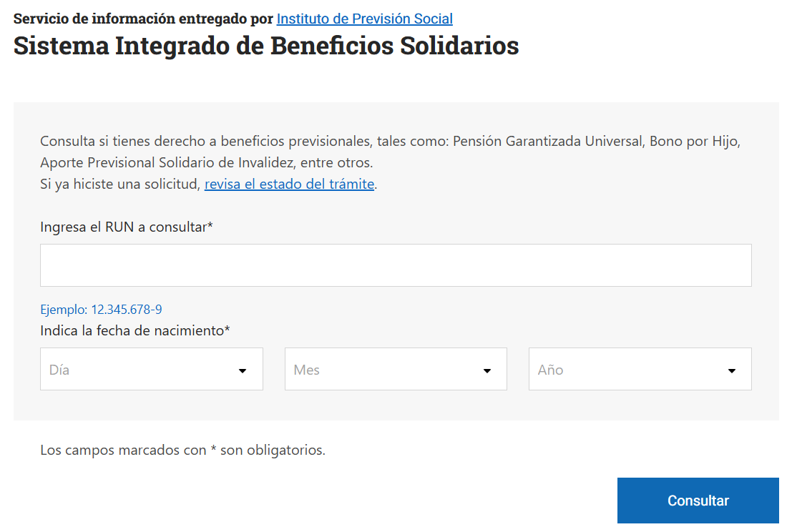Viewport: 792px width, 532px height.
Task: Click the required fields notice text
Action: [x=182, y=450]
